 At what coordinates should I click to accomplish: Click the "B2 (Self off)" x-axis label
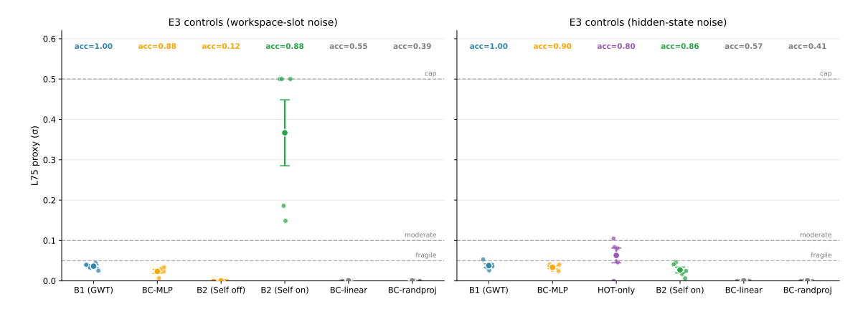221,290
